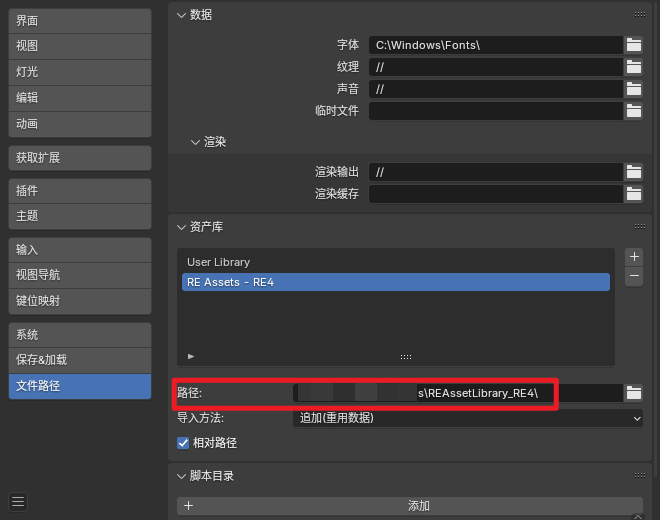Open the 系统 section
This screenshot has width=660, height=520.
pos(80,335)
